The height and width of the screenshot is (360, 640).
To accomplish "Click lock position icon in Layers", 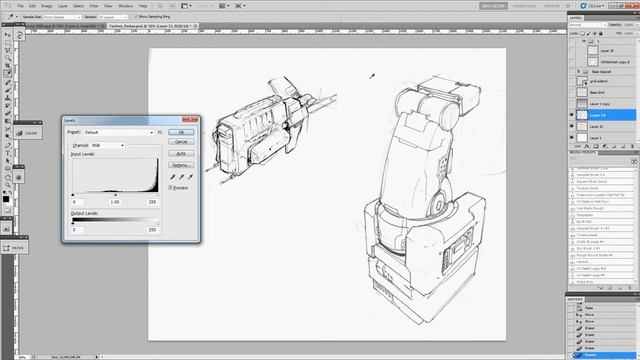I will pos(595,33).
